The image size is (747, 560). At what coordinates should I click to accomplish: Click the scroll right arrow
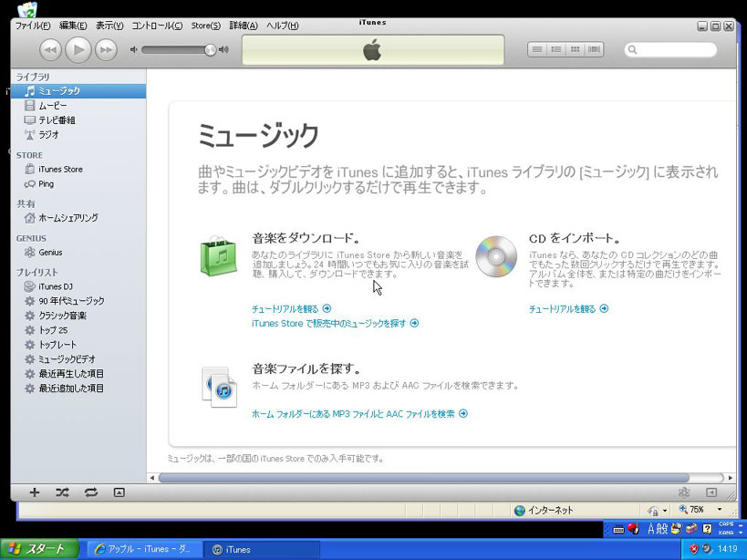pyautogui.click(x=731, y=478)
